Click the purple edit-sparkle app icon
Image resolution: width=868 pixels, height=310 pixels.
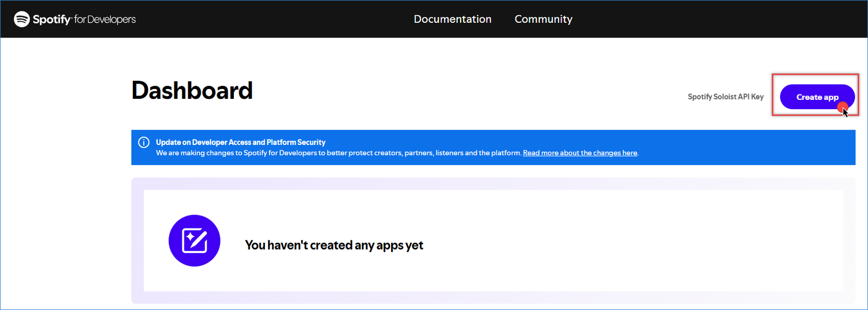(x=194, y=241)
